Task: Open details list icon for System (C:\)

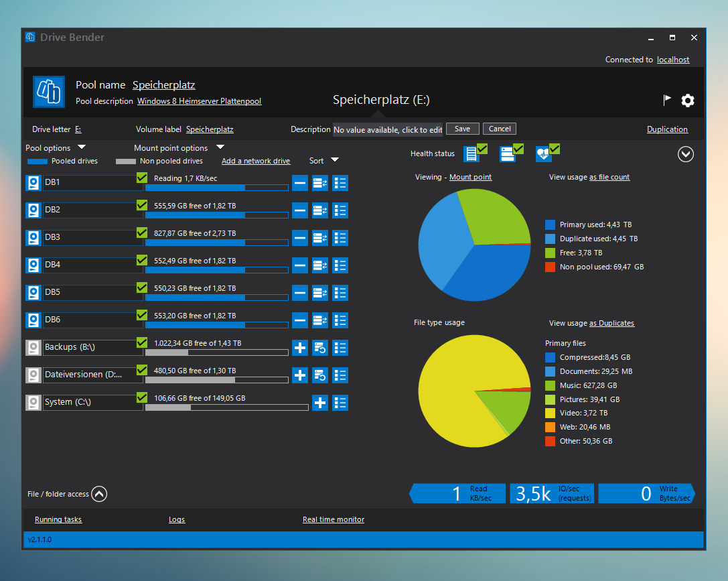Action: (x=340, y=403)
